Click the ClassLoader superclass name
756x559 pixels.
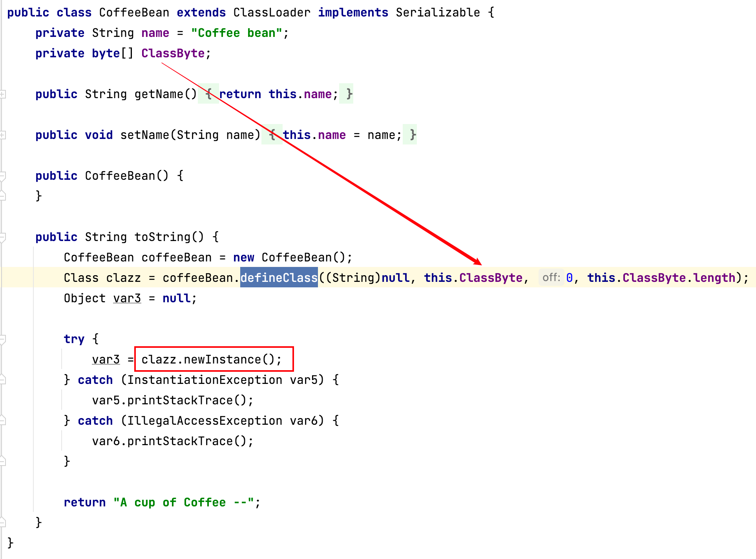[272, 13]
